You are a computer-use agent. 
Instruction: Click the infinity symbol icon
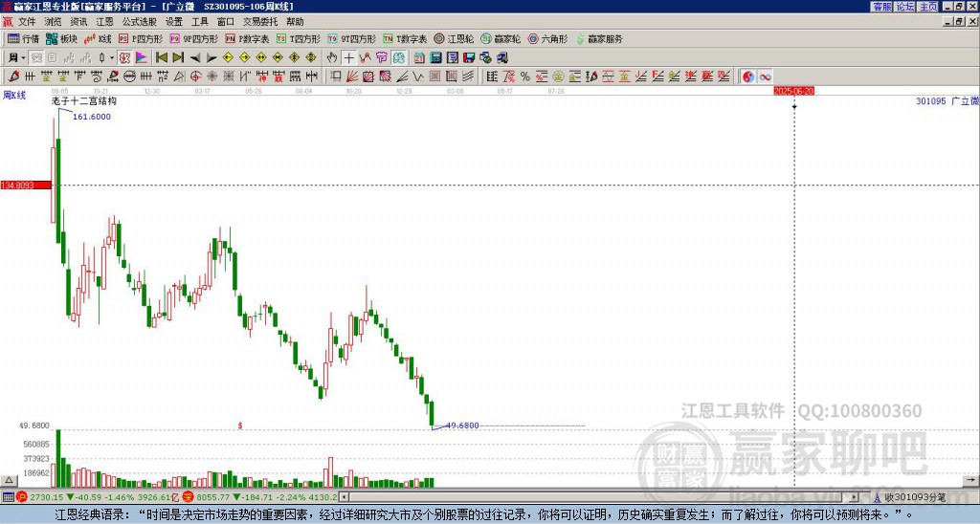(x=765, y=76)
